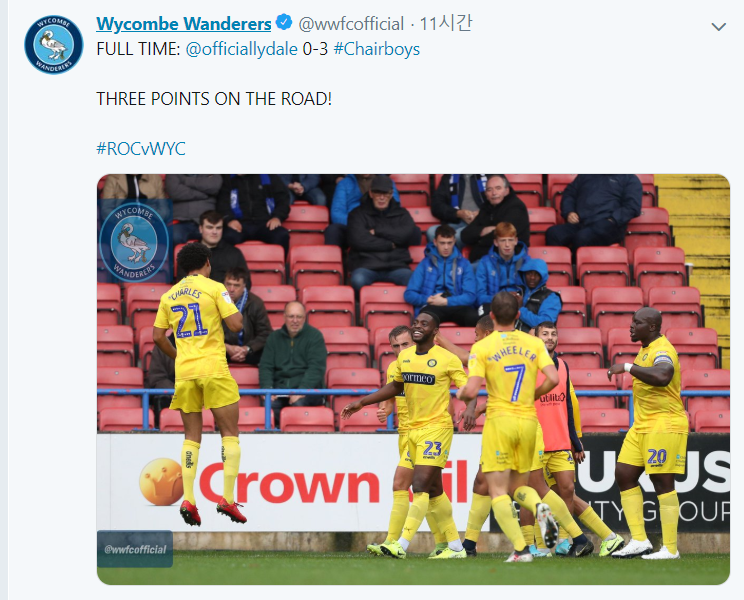Open the attached match photo
Image resolution: width=744 pixels, height=600 pixels.
(413, 379)
